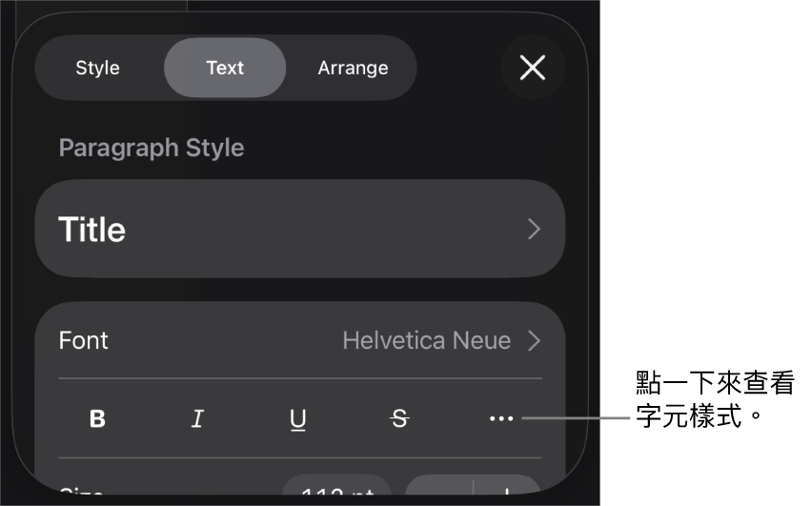Tap the Size row label
812x506 pixels.
pos(81,490)
